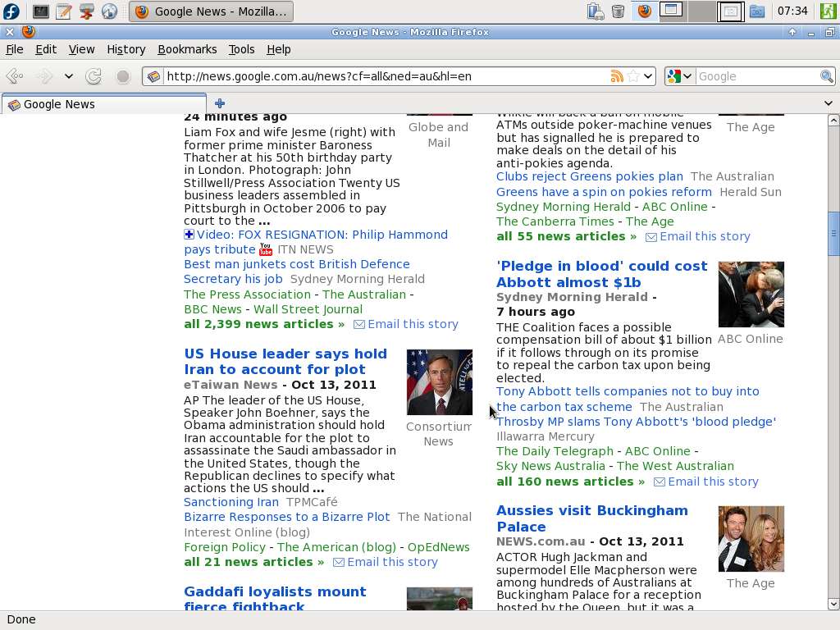The height and width of the screenshot is (630, 840).
Task: Open the Hugh Jackman photo thumbnail
Action: tap(751, 539)
